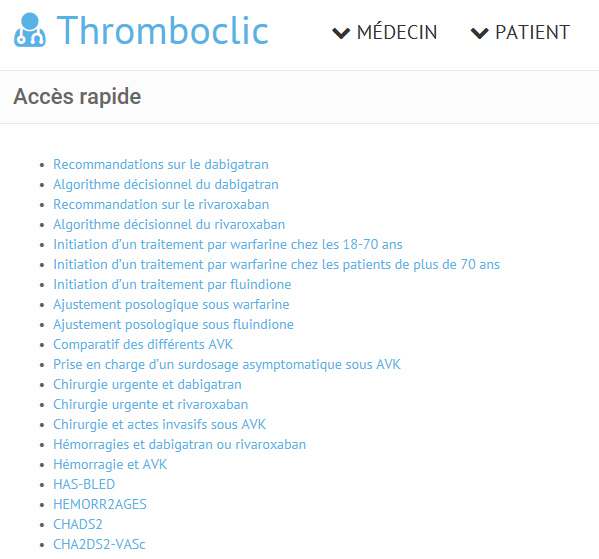This screenshot has height=559, width=599.
Task: Expand the MÉDECIN chevron dropdown
Action: click(x=341, y=33)
